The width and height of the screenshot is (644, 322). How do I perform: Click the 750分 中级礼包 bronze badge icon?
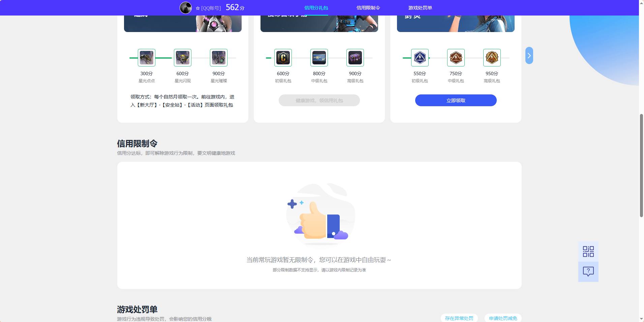coord(456,58)
